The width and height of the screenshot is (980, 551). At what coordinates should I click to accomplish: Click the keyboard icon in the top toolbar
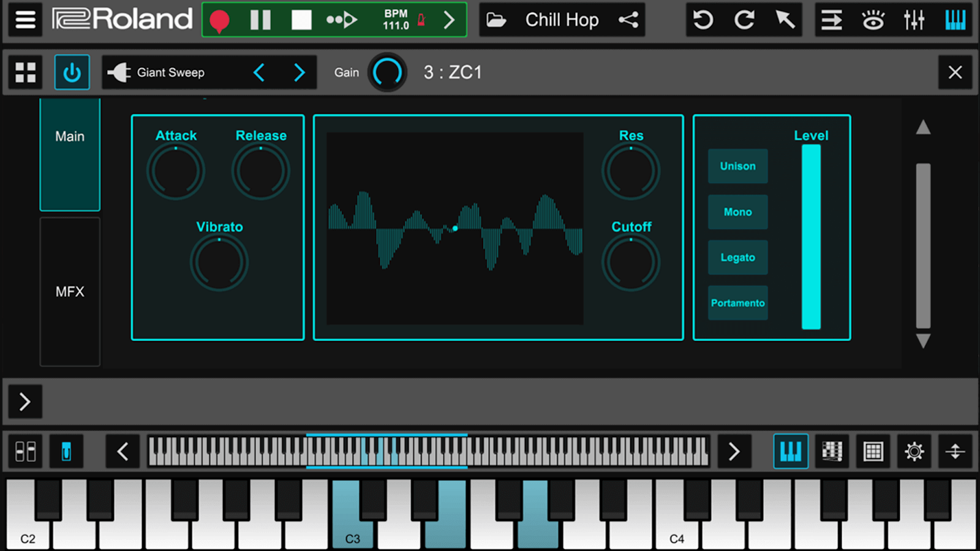tap(955, 19)
